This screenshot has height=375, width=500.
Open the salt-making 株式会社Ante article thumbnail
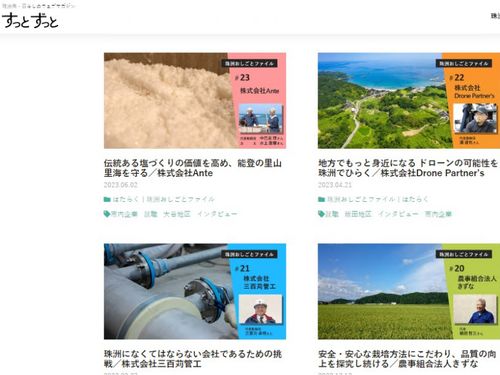click(x=195, y=101)
